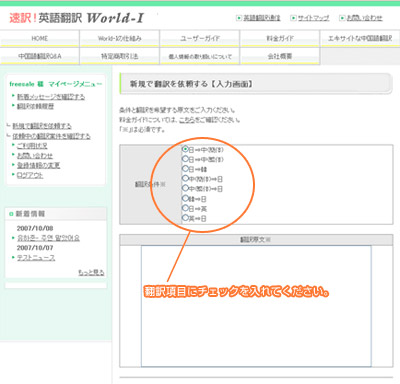400x384 pixels.
Task: Select the 日→中(繁体) radio button
Action: [x=185, y=159]
